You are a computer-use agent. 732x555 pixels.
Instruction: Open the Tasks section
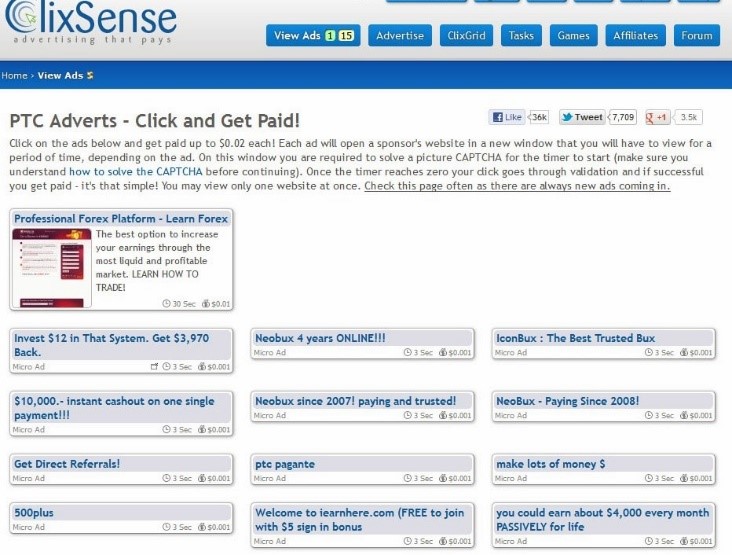click(521, 35)
